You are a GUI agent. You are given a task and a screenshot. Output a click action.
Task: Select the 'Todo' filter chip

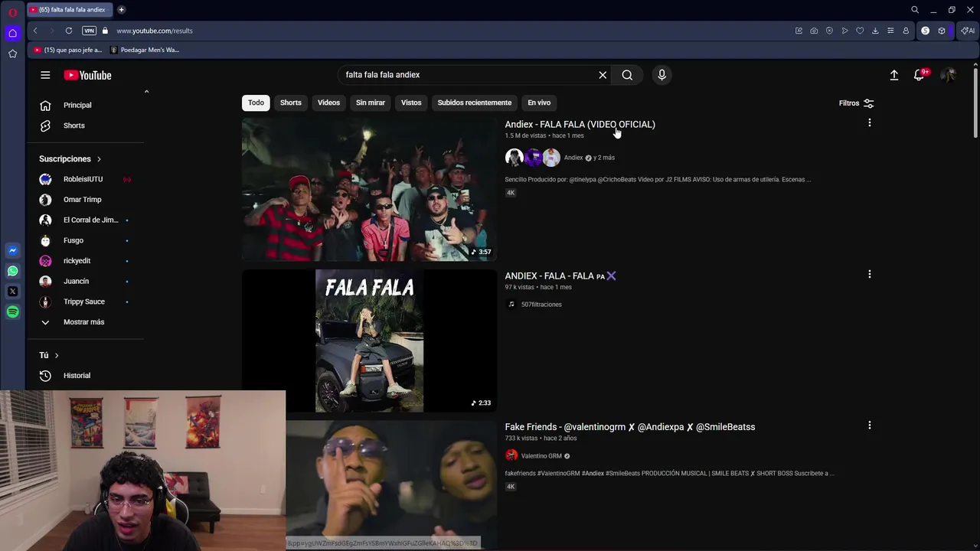click(x=256, y=103)
